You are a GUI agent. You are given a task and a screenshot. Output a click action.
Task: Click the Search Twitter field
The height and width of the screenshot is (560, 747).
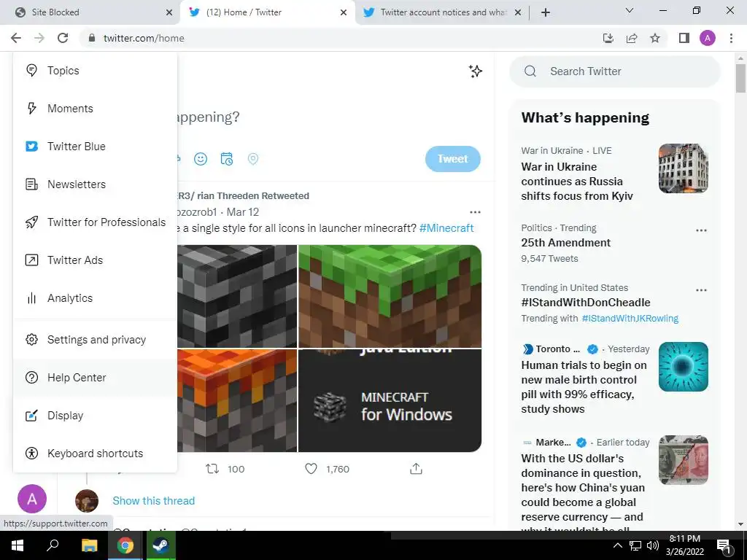tap(614, 71)
